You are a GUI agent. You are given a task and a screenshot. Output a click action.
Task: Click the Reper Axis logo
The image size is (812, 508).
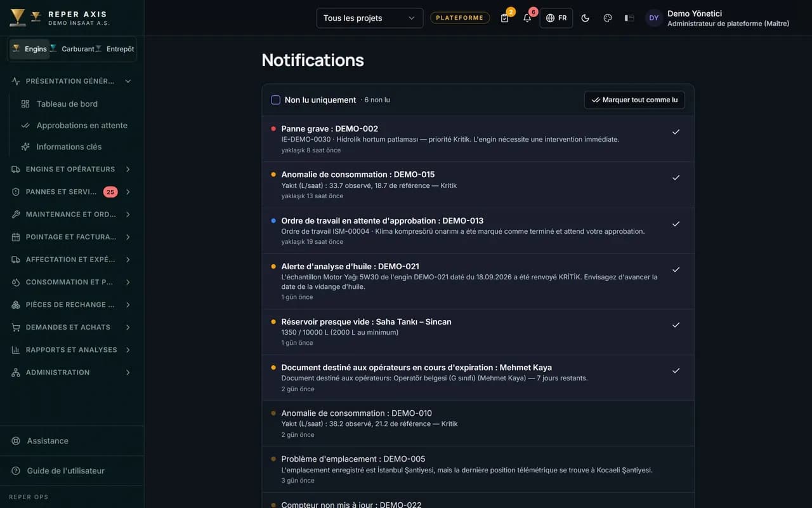point(60,18)
